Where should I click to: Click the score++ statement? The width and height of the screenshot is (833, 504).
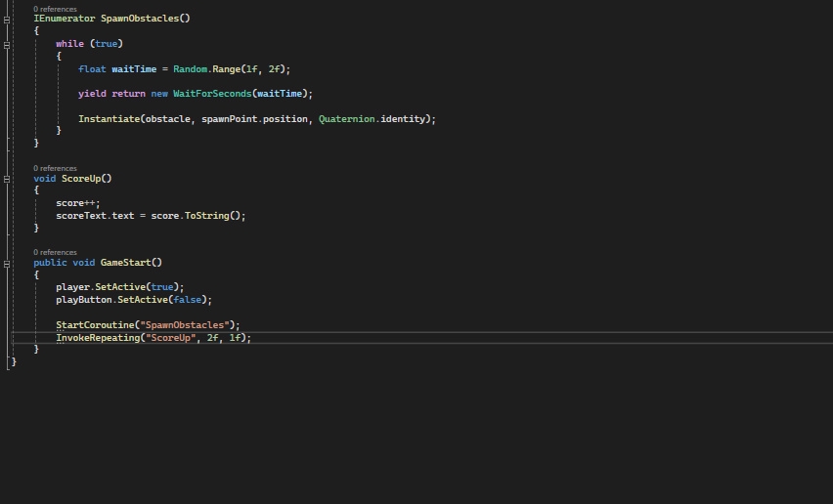pyautogui.click(x=77, y=203)
